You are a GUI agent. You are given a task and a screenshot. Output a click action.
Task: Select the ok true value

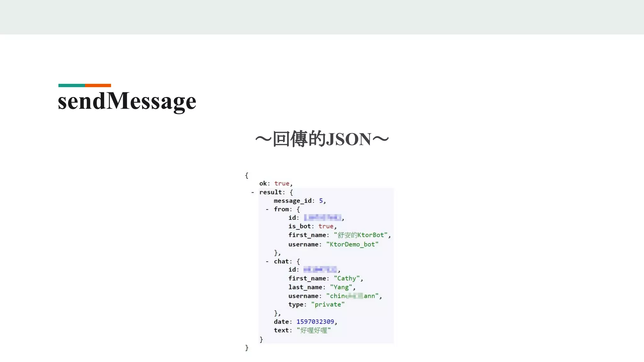[281, 184]
